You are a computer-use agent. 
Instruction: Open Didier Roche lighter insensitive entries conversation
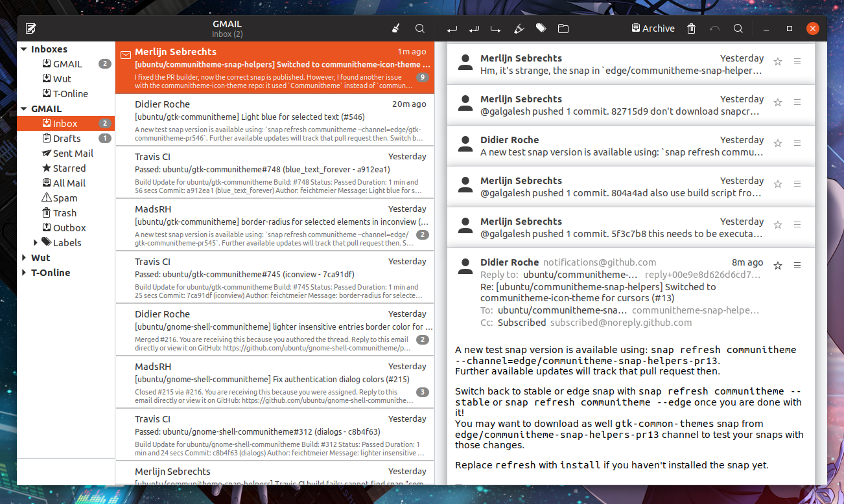pos(274,330)
